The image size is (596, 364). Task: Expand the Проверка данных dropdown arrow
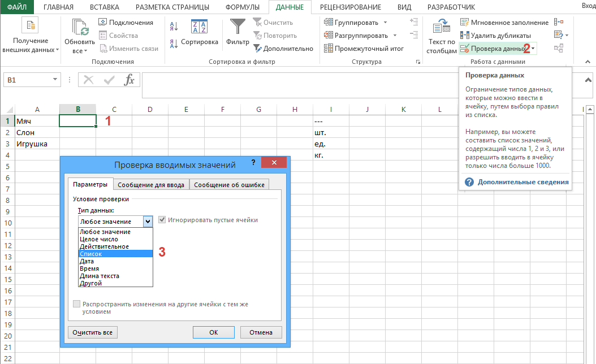533,48
